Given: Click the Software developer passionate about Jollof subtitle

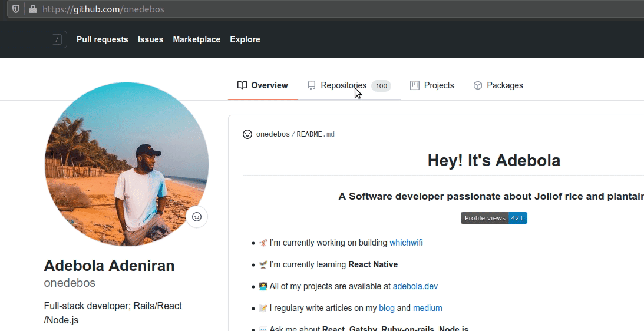Looking at the screenshot, I should click(x=491, y=196).
